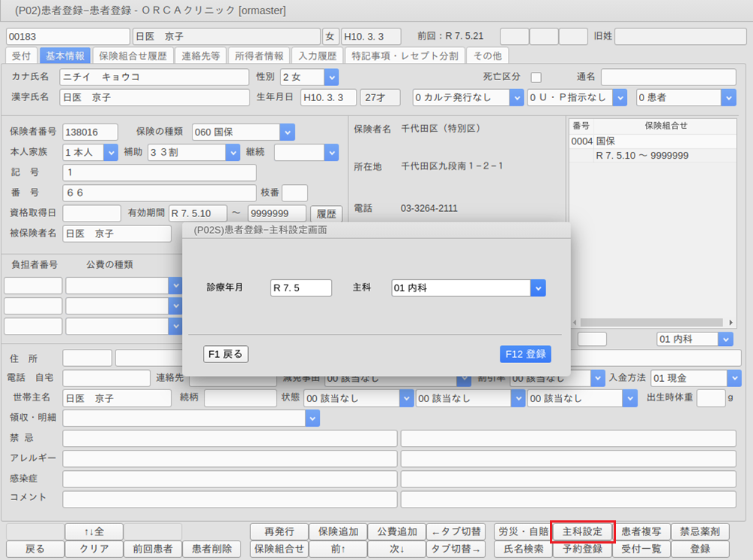Click the 診療年月 input field

click(x=300, y=288)
